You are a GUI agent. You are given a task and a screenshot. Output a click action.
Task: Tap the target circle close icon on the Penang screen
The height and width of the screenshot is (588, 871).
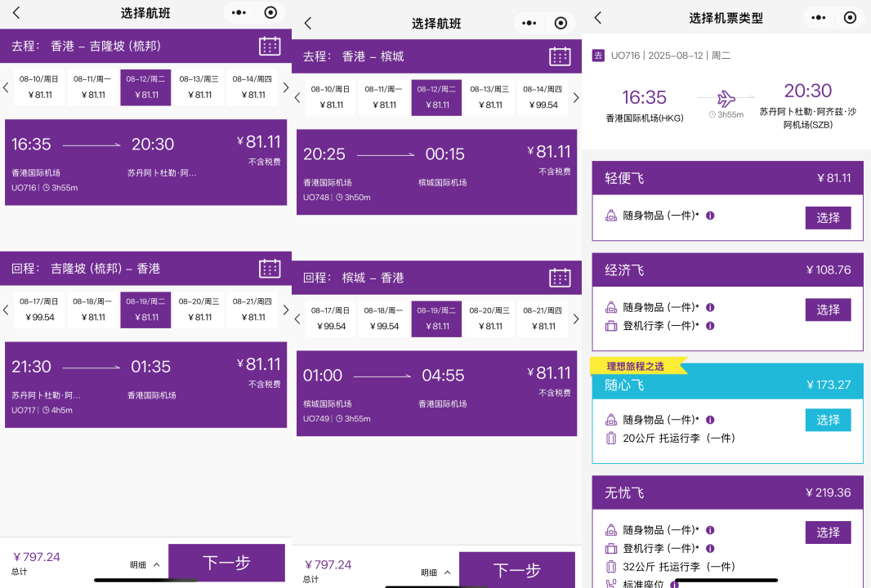[x=561, y=23]
